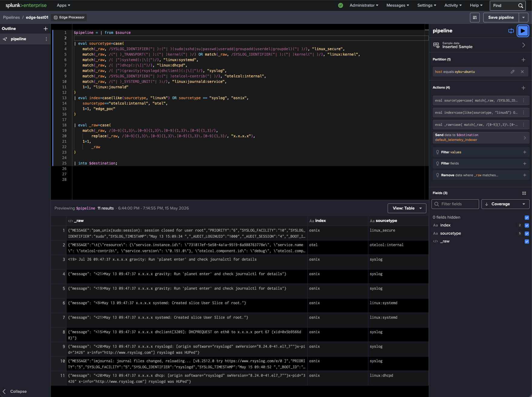The height and width of the screenshot is (397, 532).
Task: Click the Sample data preview icon
Action: pos(436,45)
